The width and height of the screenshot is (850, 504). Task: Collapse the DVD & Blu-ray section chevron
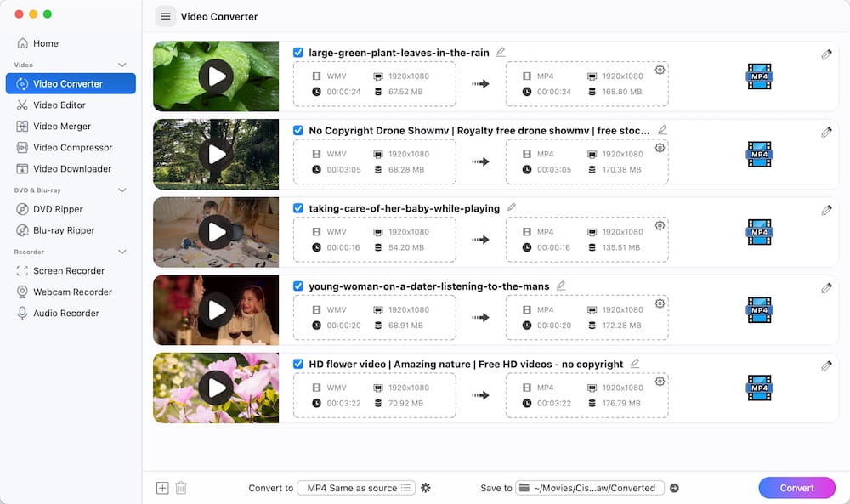pyautogui.click(x=122, y=190)
